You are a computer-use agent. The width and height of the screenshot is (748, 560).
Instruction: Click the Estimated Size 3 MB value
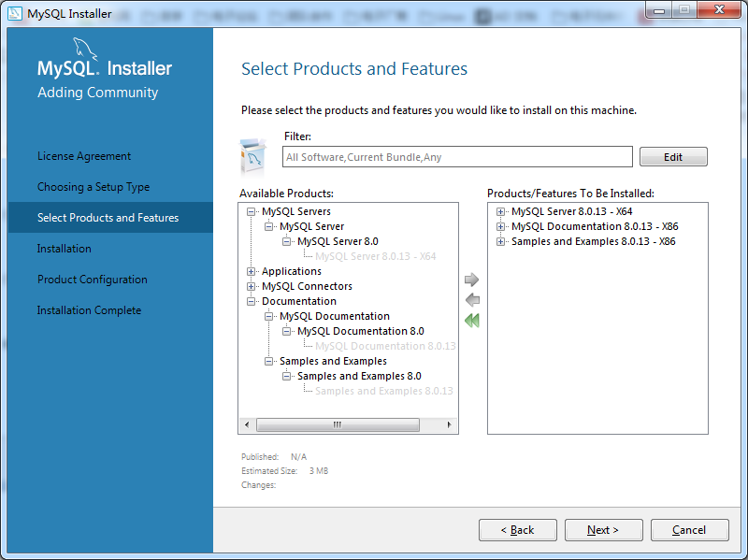coord(319,471)
